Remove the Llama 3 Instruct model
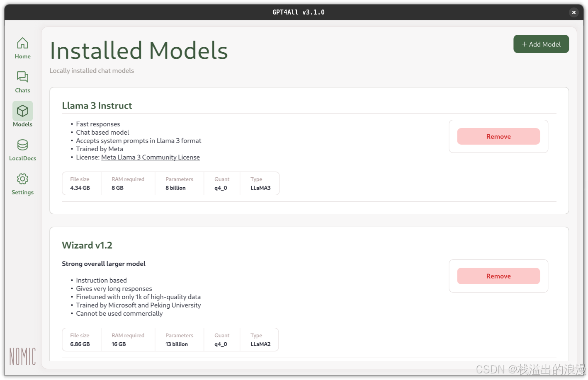This screenshot has width=588, height=380. (498, 136)
